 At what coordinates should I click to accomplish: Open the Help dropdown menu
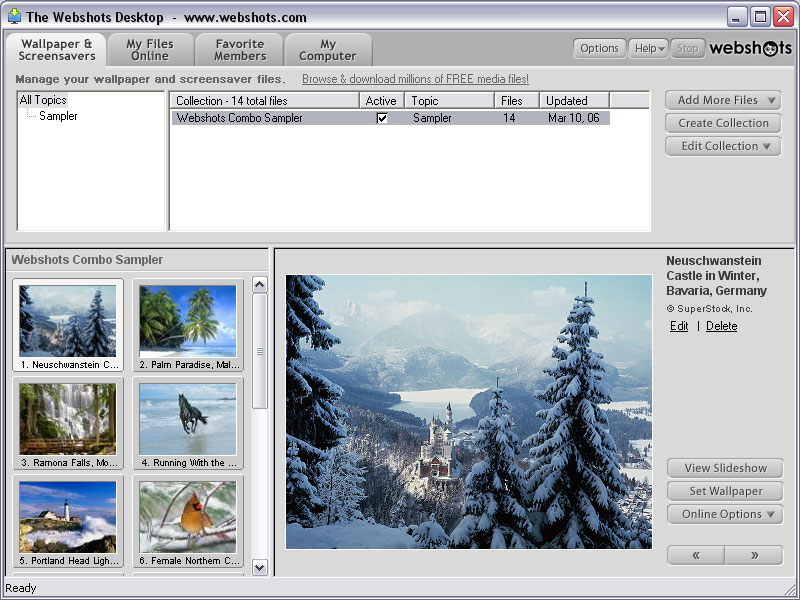pyautogui.click(x=648, y=48)
